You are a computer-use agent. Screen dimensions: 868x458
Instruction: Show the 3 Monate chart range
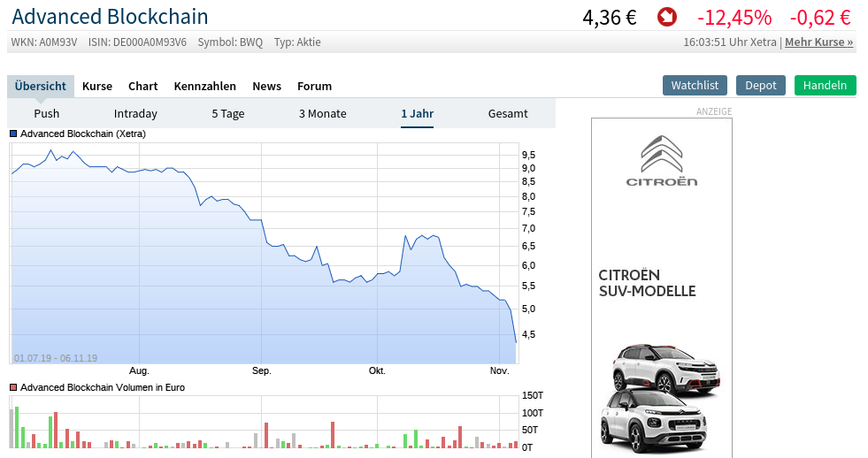(323, 113)
